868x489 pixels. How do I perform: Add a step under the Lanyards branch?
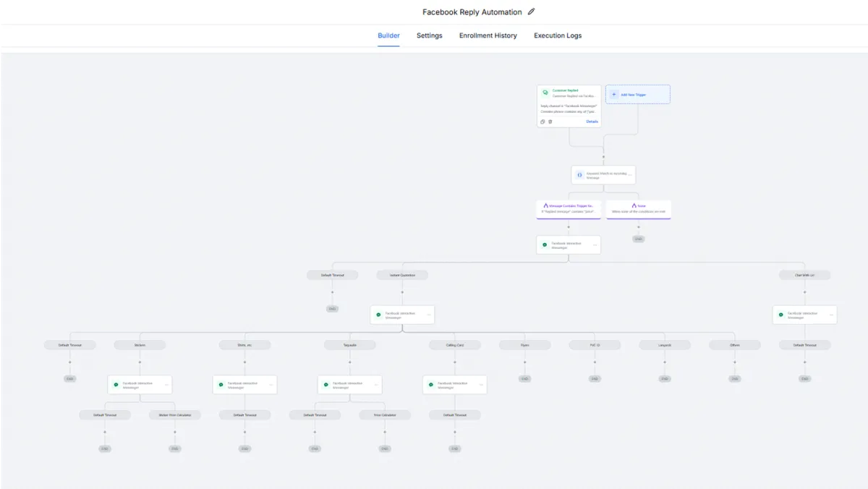click(665, 362)
